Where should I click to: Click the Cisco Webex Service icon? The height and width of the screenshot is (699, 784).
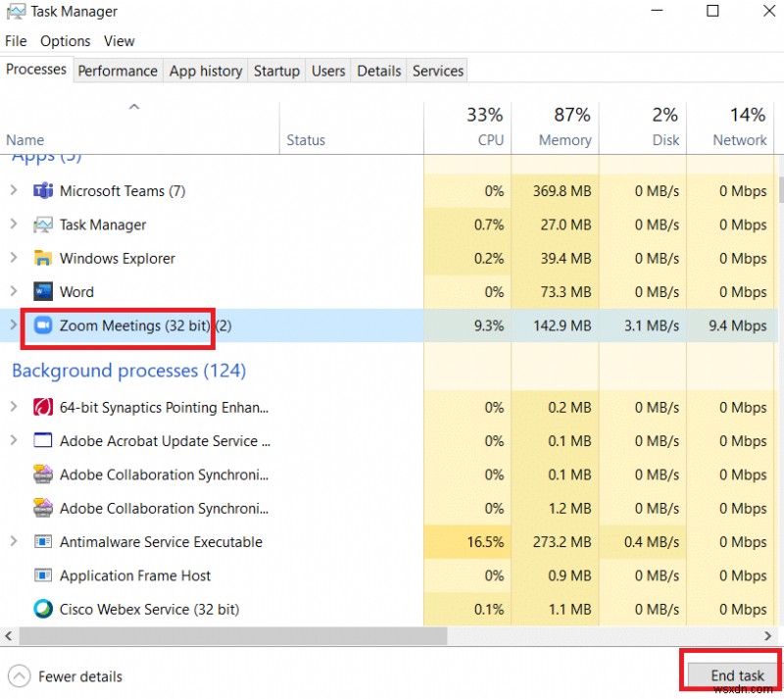[42, 609]
